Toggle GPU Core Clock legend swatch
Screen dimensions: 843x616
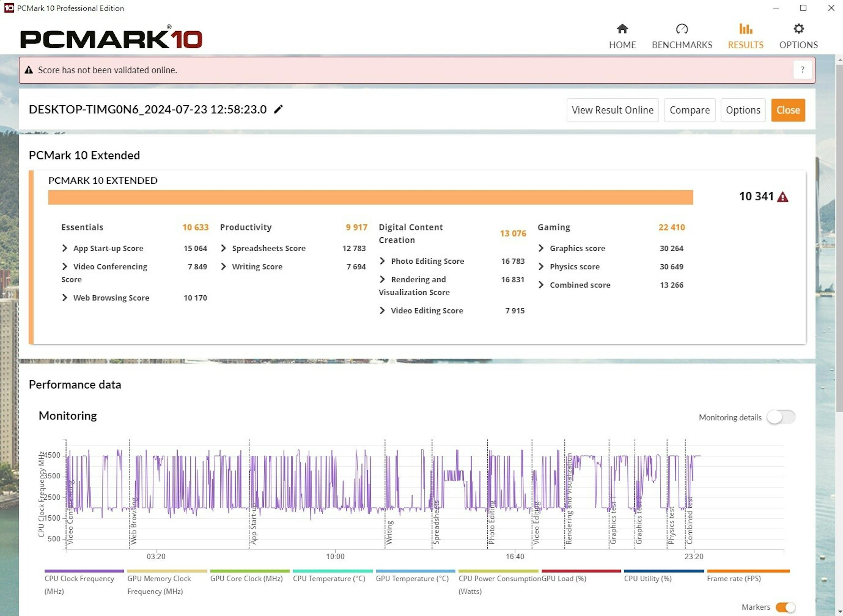[249, 571]
